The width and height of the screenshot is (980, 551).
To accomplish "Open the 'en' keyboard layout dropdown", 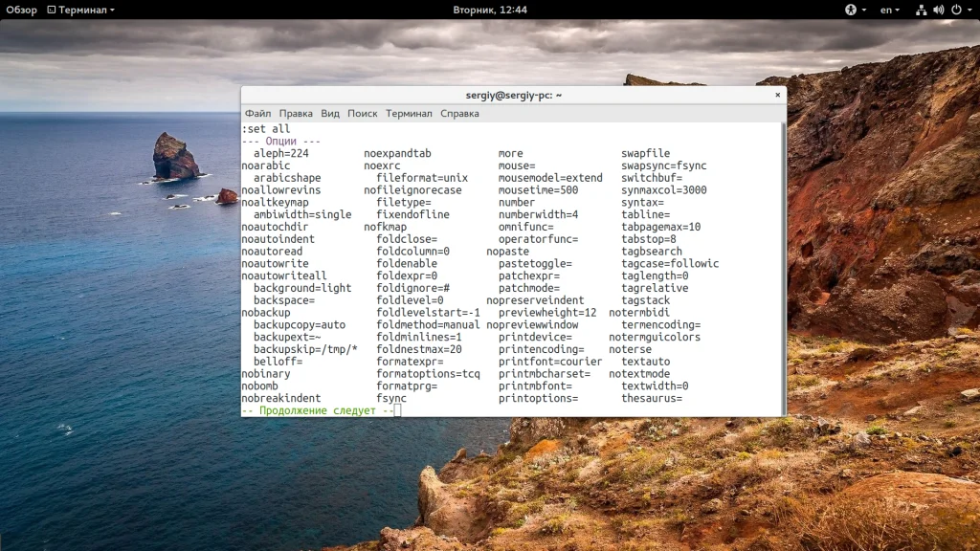I will point(890,10).
